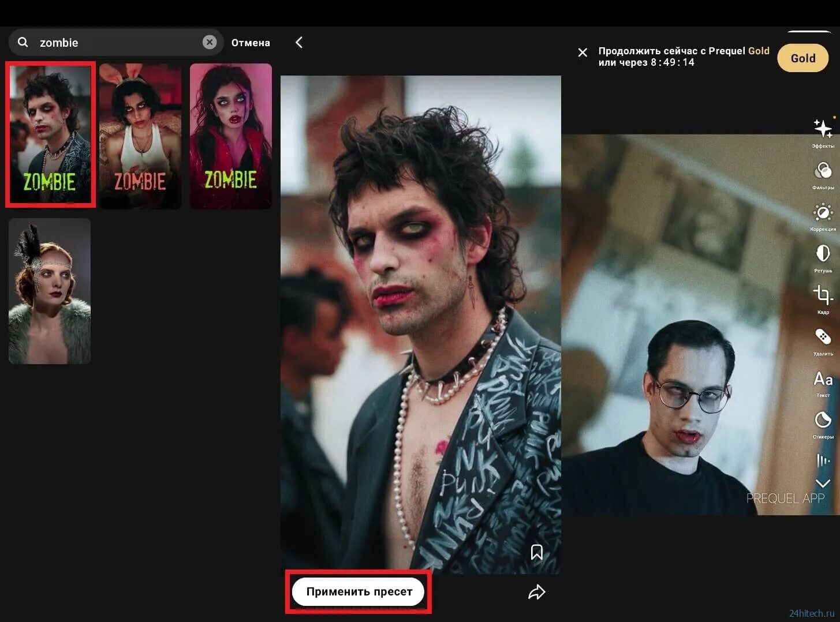The image size is (840, 622).
Task: Clear the zombie search text
Action: point(210,42)
